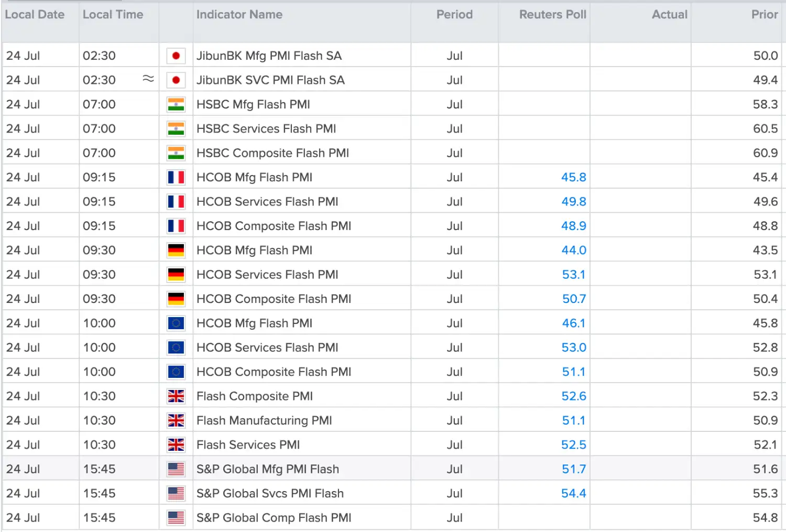
Task: Select the JibunBK Mfg PMI Flash SA indicator
Action: point(269,56)
